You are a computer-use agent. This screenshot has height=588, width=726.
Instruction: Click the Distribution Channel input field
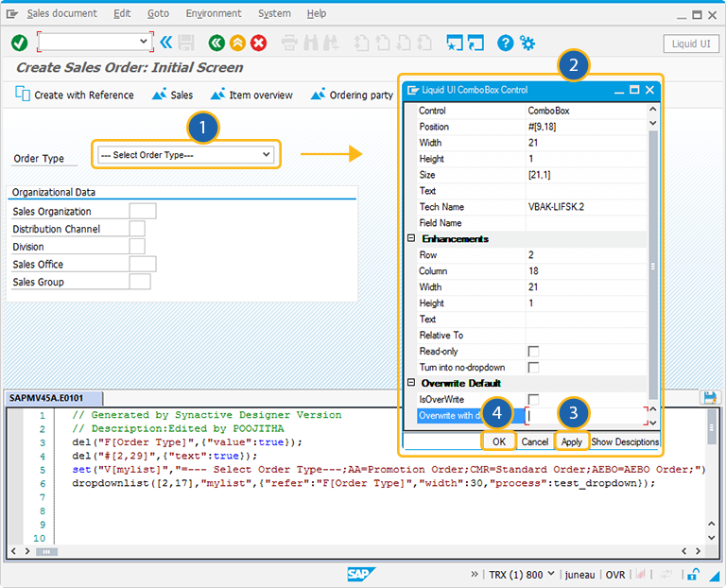pyautogui.click(x=137, y=229)
